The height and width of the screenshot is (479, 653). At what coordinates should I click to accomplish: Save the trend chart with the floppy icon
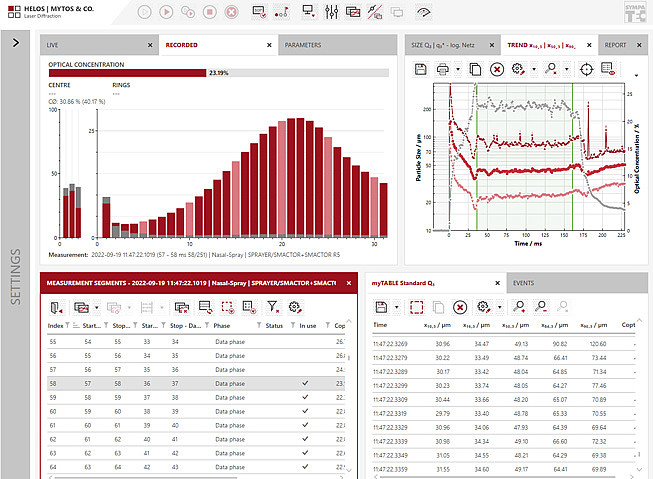point(421,69)
